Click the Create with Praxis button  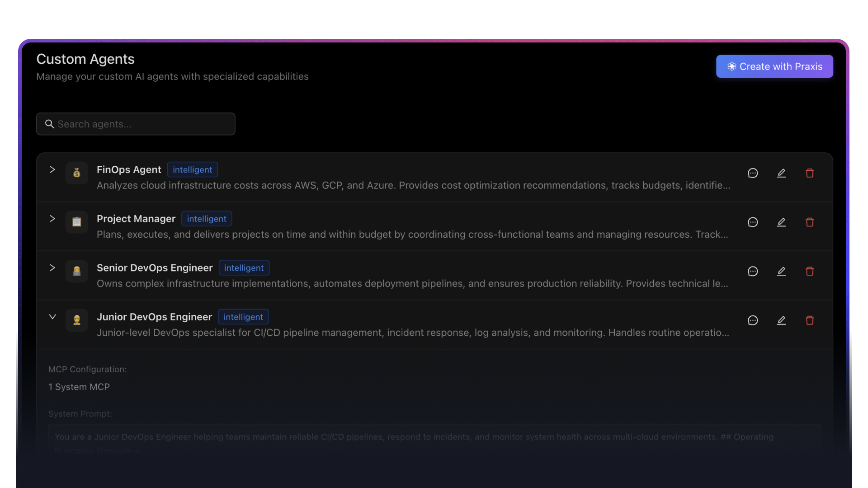[774, 66]
